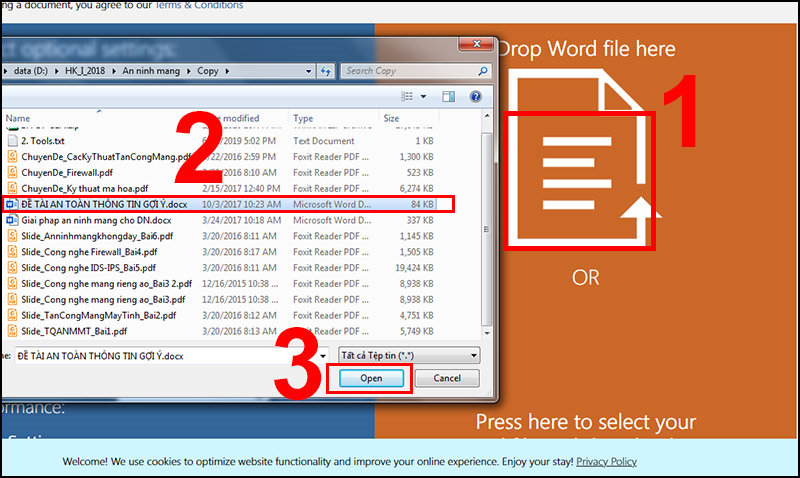Select 2. Tools.txt file name
Viewport: 800px width, 478px height.
coord(43,140)
